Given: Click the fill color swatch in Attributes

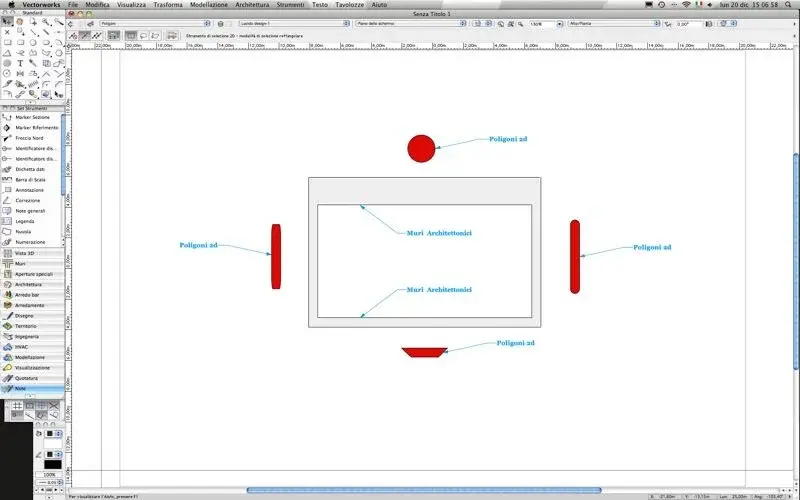Looking at the screenshot, I should [x=50, y=434].
